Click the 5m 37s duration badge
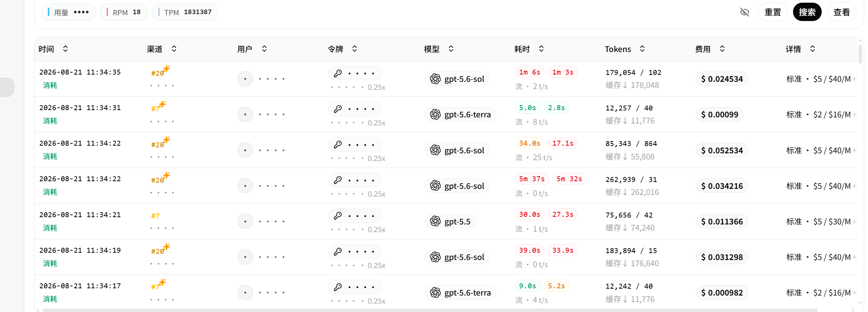The width and height of the screenshot is (868, 312). (x=532, y=179)
